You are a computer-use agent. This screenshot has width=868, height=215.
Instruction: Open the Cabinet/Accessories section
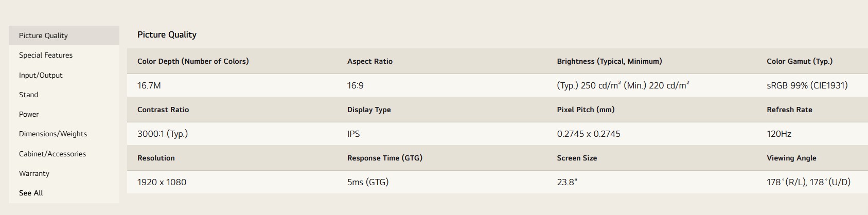tap(52, 154)
